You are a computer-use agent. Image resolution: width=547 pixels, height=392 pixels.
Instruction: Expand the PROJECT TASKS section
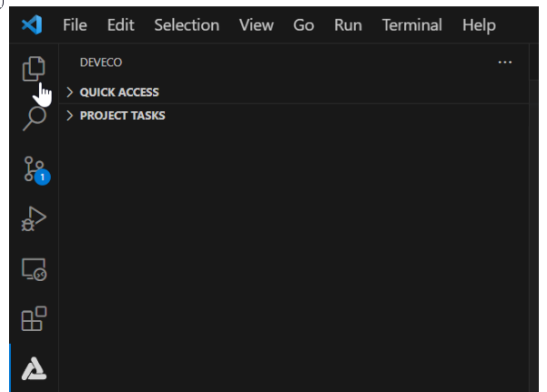point(122,116)
